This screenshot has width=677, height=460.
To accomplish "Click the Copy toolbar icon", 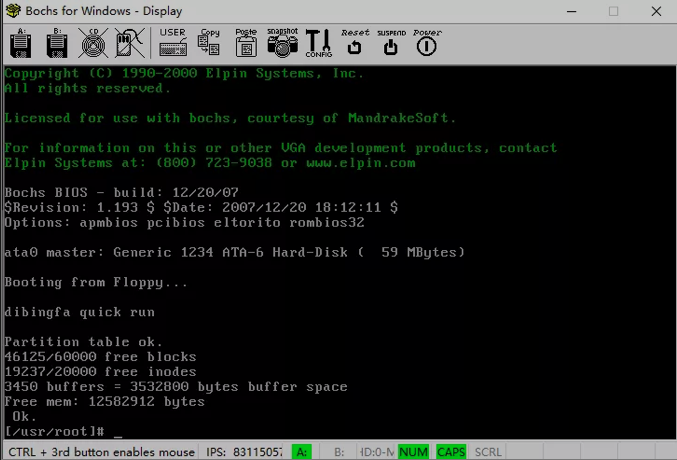I will [x=209, y=42].
